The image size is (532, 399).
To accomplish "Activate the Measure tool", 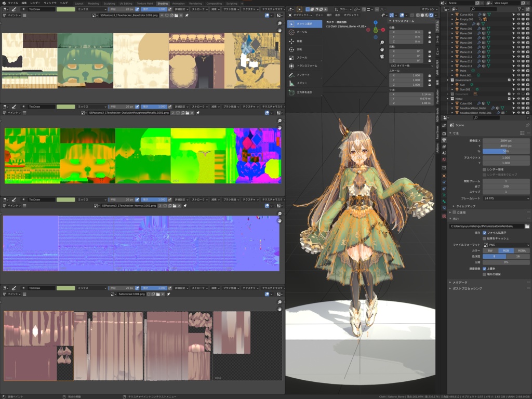I will [x=291, y=83].
